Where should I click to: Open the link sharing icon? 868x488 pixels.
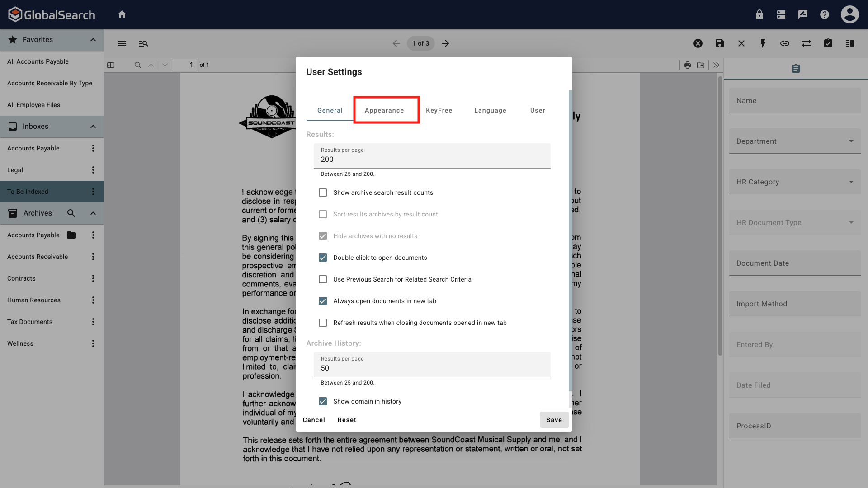pyautogui.click(x=784, y=43)
